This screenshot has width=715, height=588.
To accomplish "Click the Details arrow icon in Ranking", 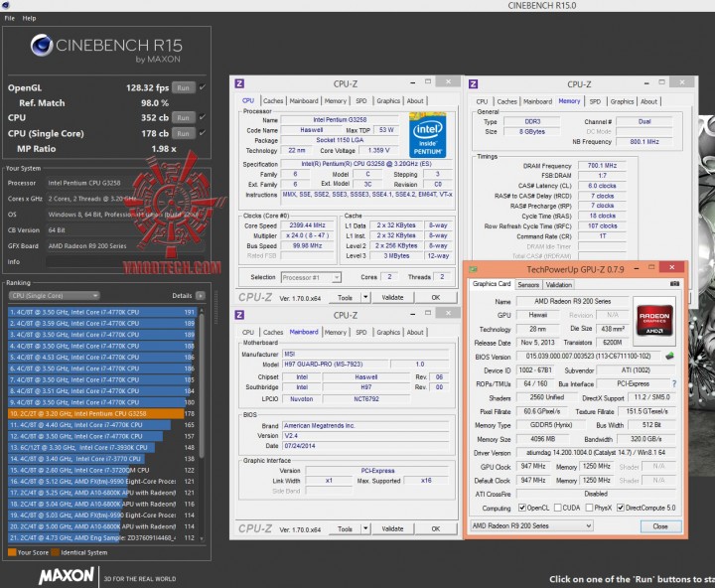I will [201, 296].
